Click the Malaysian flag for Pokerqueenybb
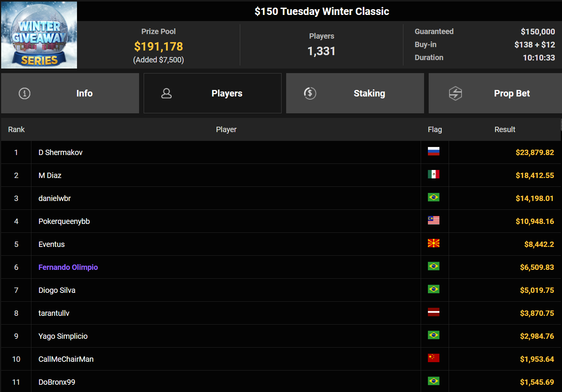Viewport: 562px width, 392px height. pos(433,220)
